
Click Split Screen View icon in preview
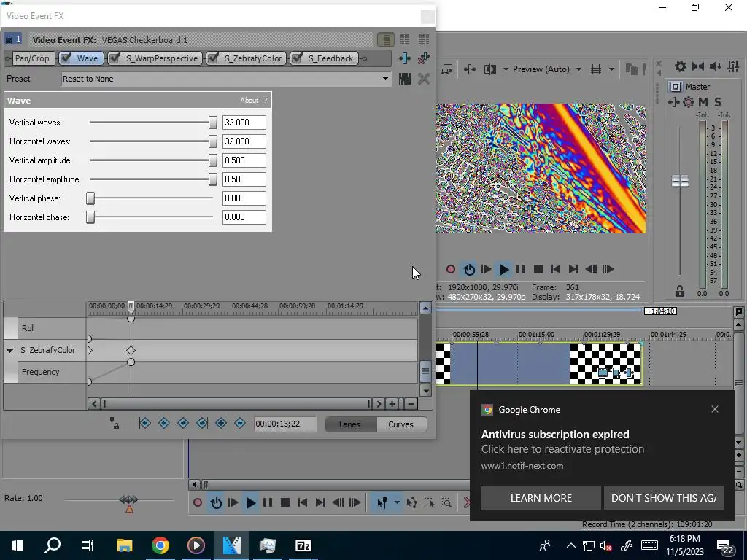tap(489, 69)
